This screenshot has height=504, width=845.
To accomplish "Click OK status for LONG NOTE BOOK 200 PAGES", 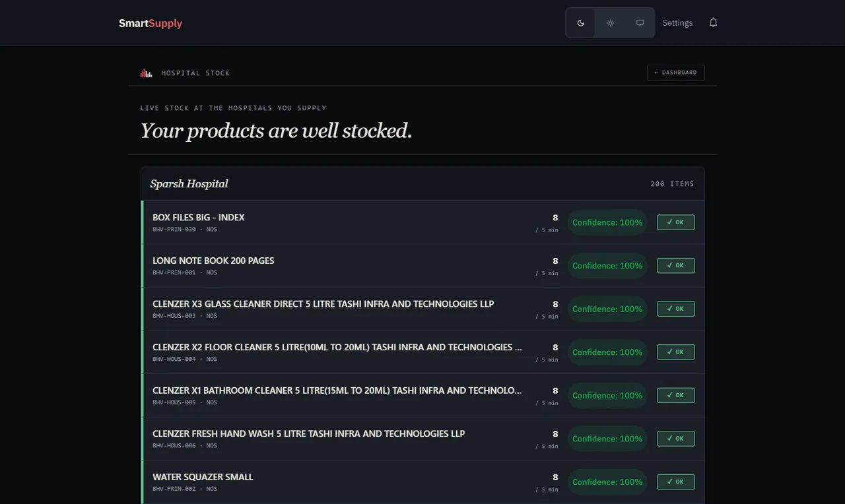I will (675, 265).
